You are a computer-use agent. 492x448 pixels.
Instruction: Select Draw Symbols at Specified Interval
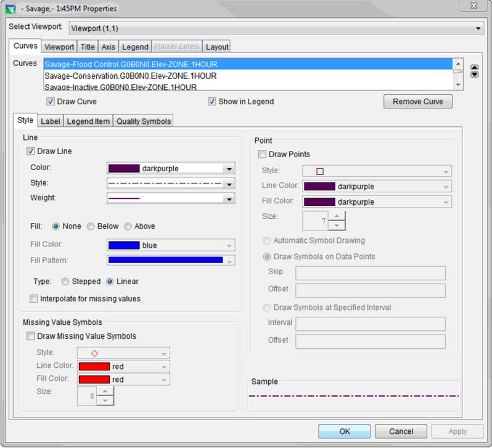coord(267,307)
